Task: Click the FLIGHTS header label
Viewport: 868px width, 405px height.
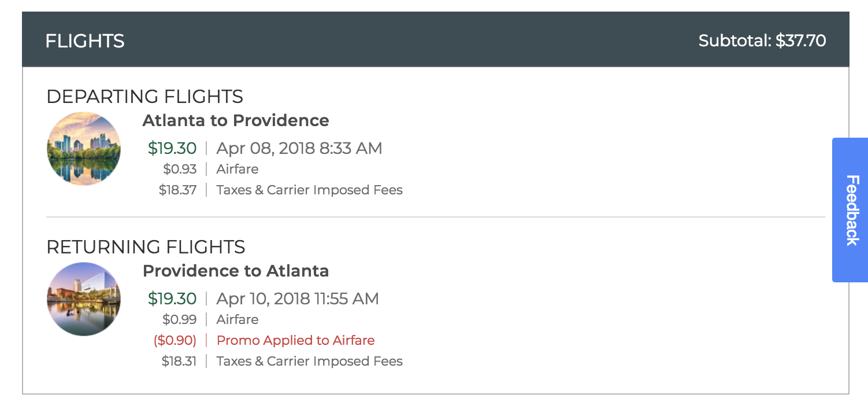Action: [x=84, y=41]
